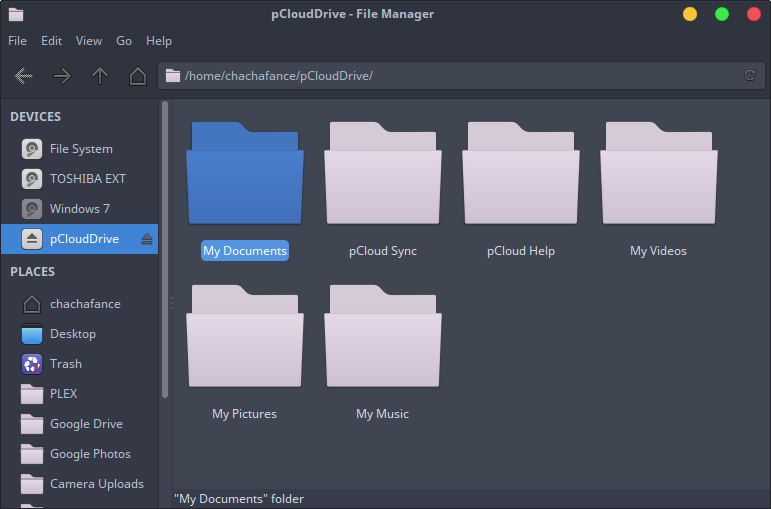Click the sidebar vertical scrollbar
Screen dimensions: 771x509
point(165,249)
